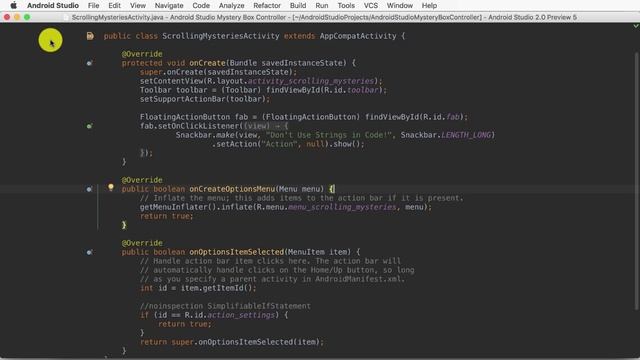Click the window title ScrollingMysteriesActivity.java

pos(118,17)
